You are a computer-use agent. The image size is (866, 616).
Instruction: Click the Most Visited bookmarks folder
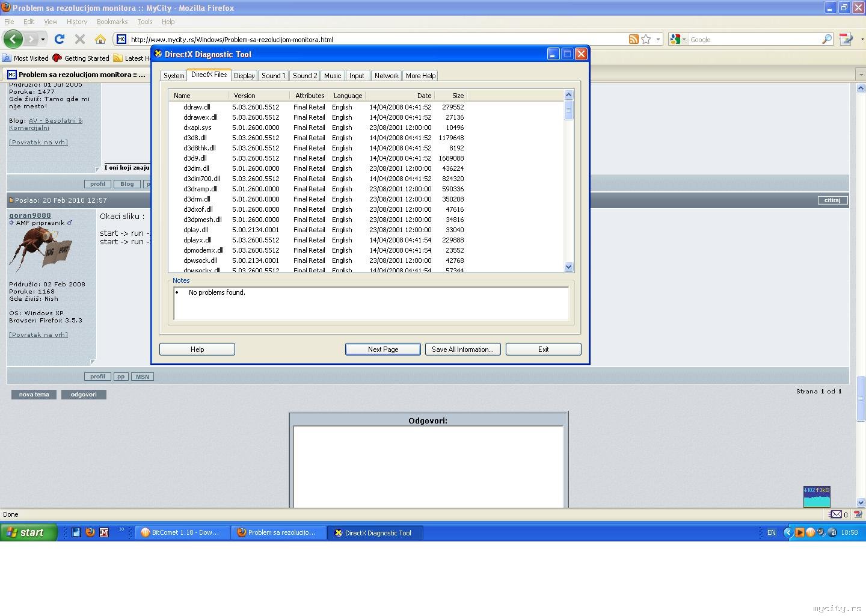pos(25,58)
